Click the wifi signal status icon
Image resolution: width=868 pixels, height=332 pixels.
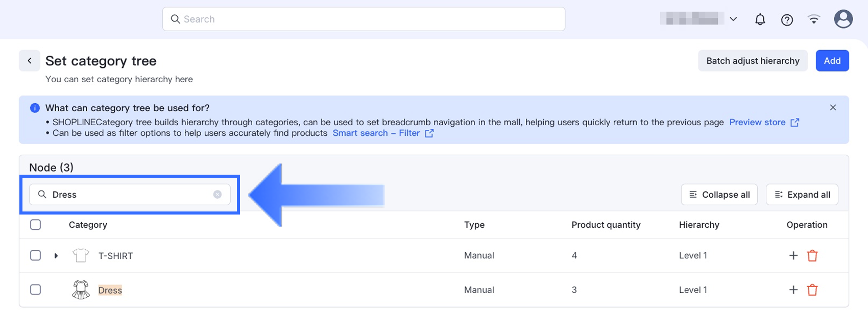click(x=814, y=19)
